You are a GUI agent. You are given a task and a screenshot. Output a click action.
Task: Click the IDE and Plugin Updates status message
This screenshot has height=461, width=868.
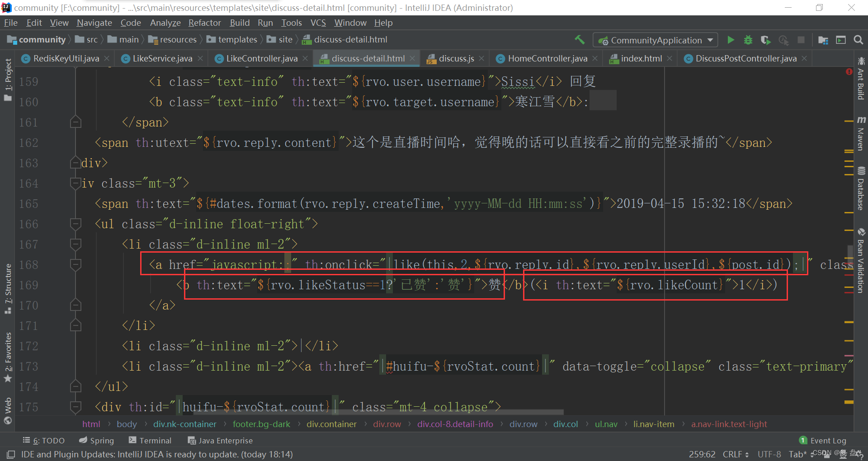point(157,454)
